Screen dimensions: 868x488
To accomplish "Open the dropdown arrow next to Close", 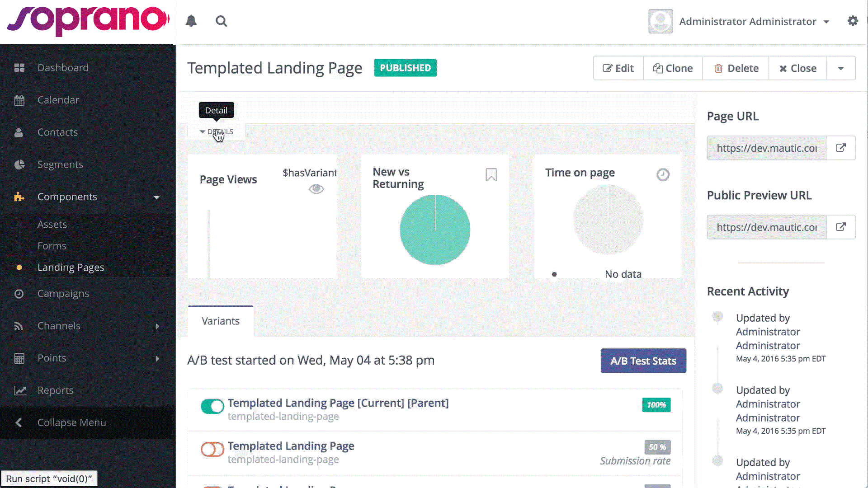I will pyautogui.click(x=840, y=69).
